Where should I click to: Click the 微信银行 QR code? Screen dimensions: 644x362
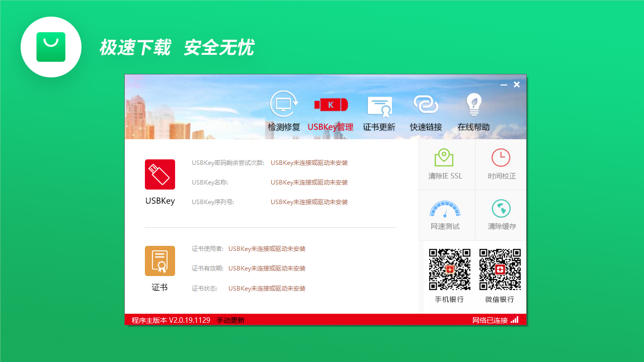coord(500,269)
